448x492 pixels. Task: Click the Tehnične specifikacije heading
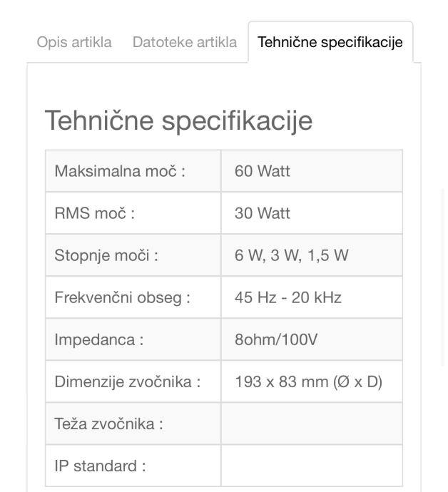coord(178,121)
